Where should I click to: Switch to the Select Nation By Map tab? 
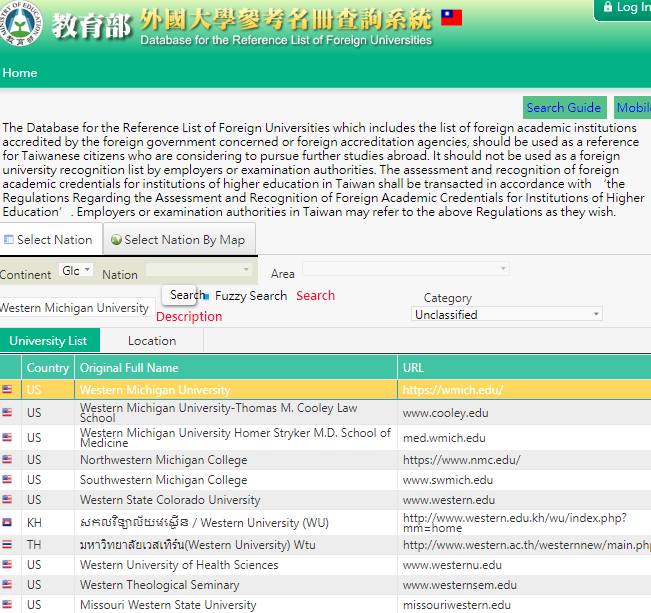179,239
